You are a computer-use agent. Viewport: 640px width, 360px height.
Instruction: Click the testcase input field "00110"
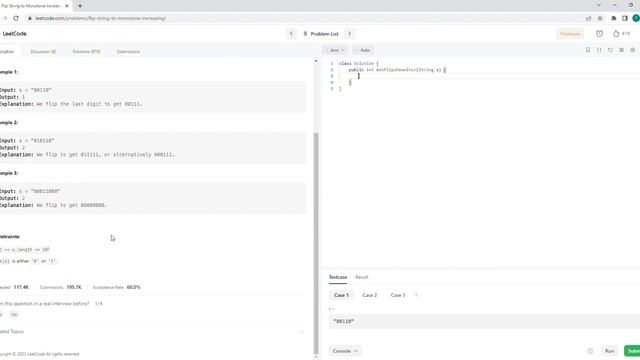click(x=484, y=321)
